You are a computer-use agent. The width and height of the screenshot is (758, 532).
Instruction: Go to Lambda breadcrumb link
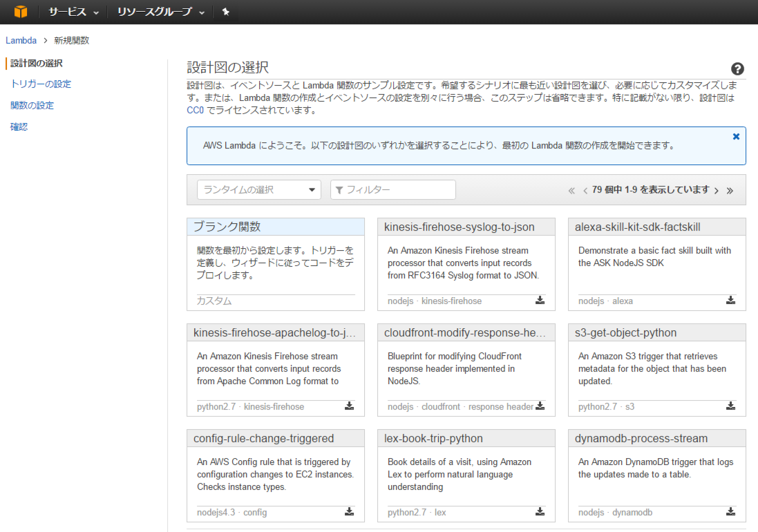point(21,41)
